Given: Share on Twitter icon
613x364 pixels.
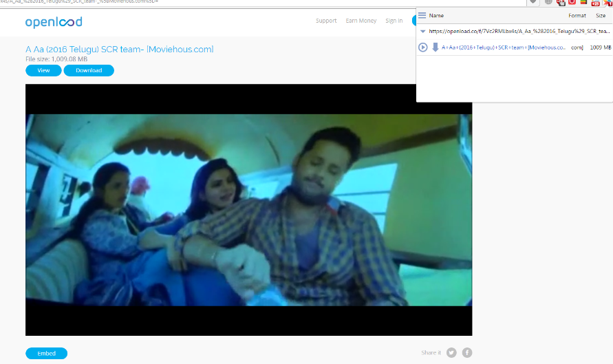Looking at the screenshot, I should tap(451, 353).
